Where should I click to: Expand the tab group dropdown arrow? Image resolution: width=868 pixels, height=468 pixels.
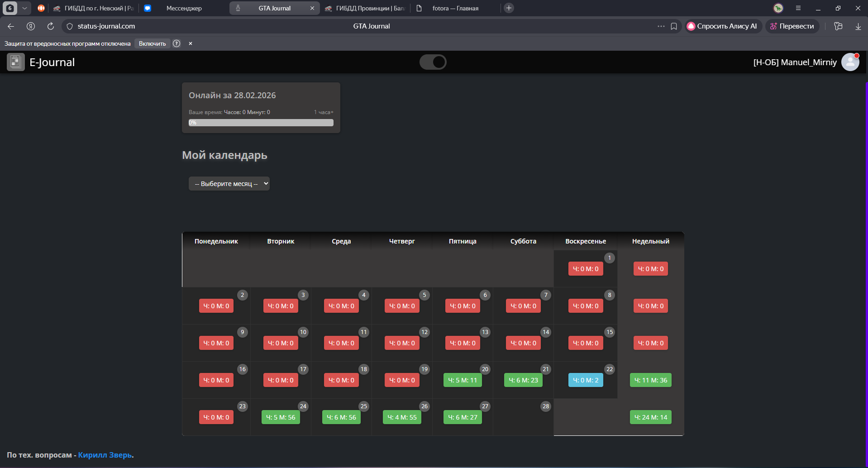(x=24, y=8)
